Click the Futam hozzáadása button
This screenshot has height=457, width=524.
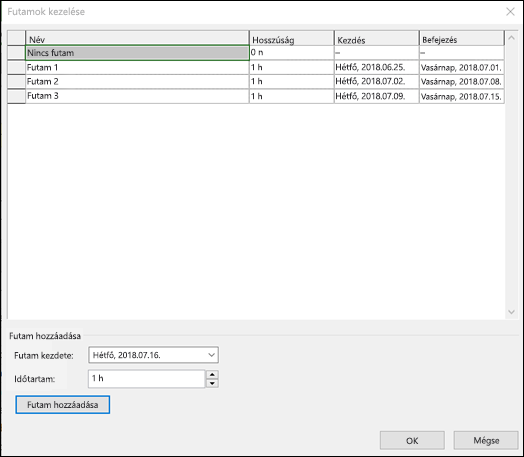click(62, 405)
